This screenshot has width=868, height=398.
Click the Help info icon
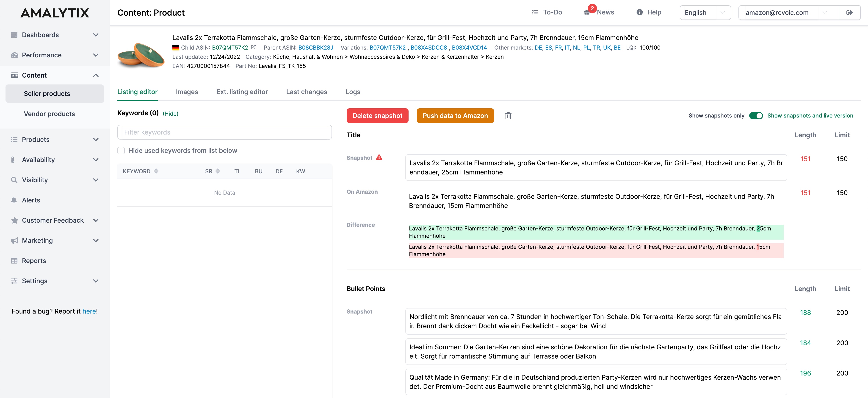click(x=639, y=12)
